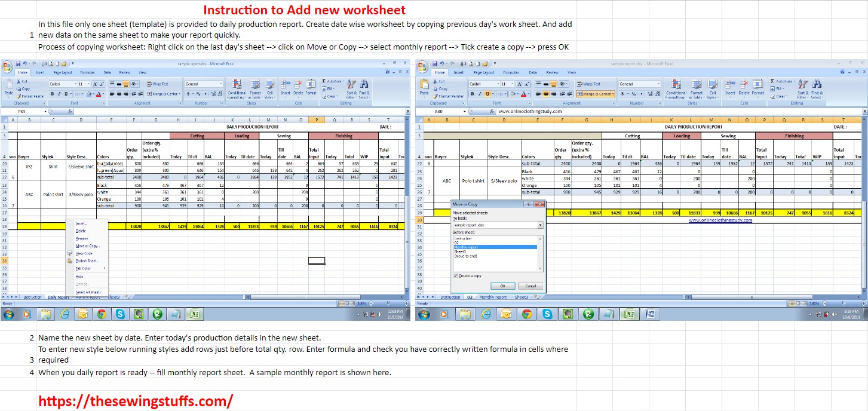868x411 pixels.
Task: Tick the Create a copy checkbox
Action: coord(456,275)
